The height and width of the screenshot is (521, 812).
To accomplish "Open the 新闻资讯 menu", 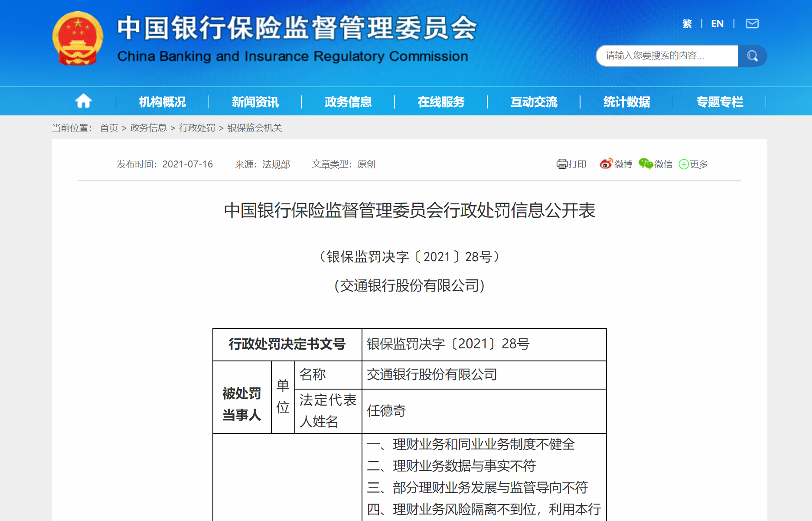I will pyautogui.click(x=255, y=102).
